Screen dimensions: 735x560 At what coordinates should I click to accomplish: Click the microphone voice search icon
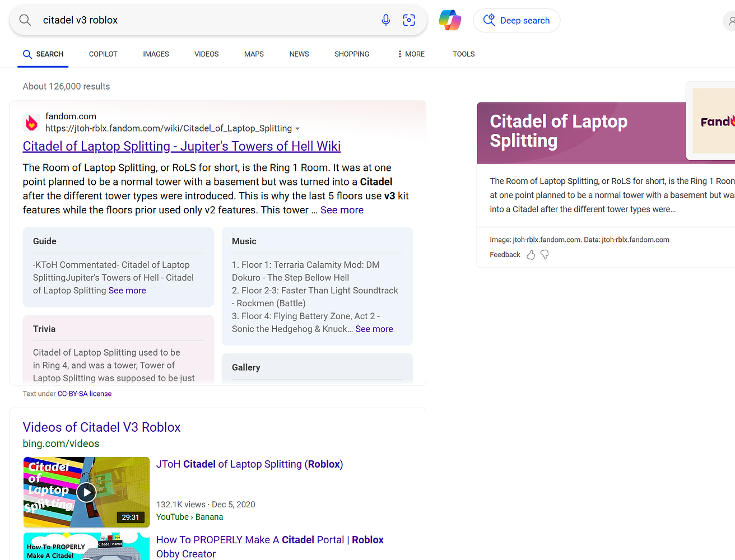point(386,20)
